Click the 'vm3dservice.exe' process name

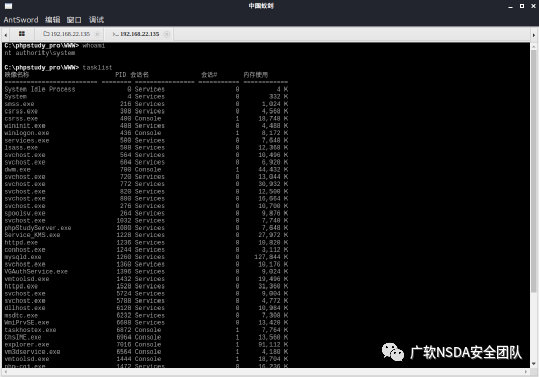pos(32,352)
